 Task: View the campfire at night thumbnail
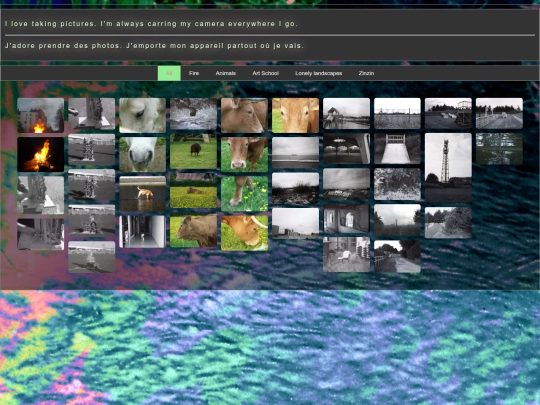41,154
